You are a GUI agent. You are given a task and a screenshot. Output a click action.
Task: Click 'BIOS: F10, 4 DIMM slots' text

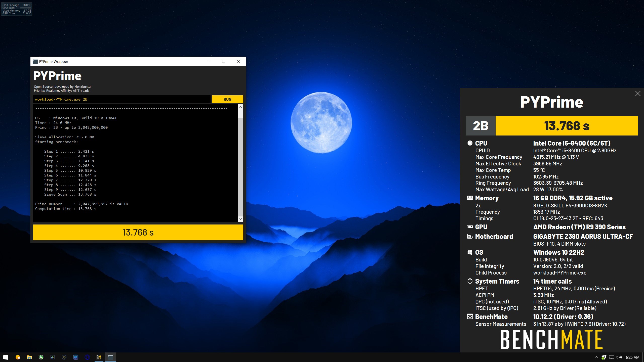[559, 244]
